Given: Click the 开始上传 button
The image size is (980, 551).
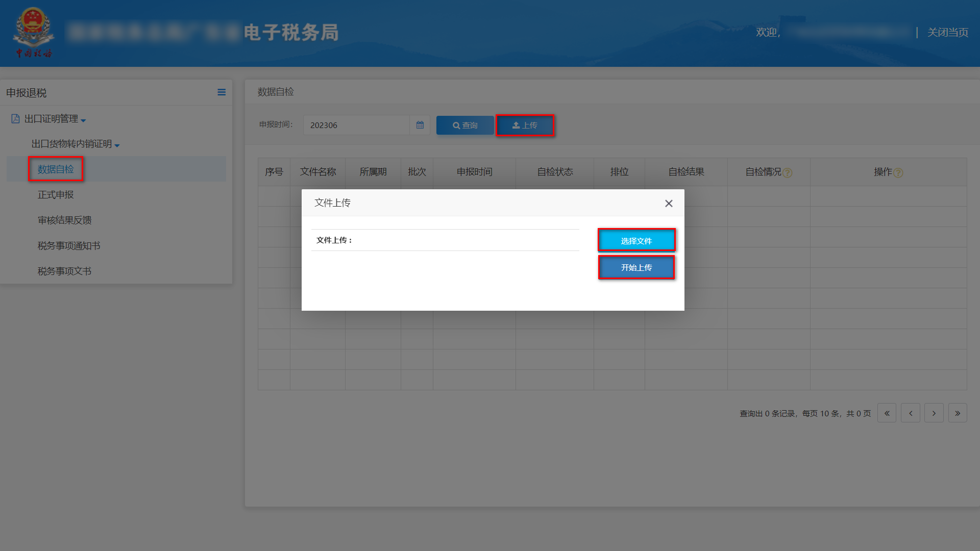Looking at the screenshot, I should [636, 267].
